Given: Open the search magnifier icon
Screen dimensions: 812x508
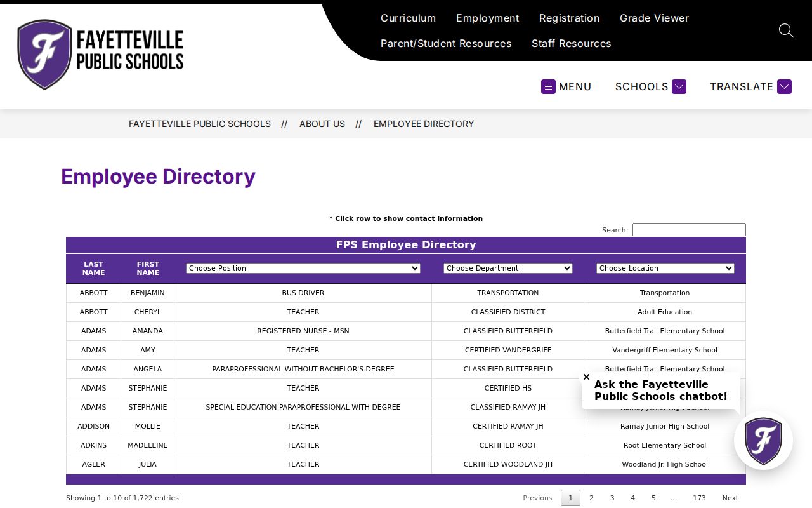Looking at the screenshot, I should coord(787,30).
